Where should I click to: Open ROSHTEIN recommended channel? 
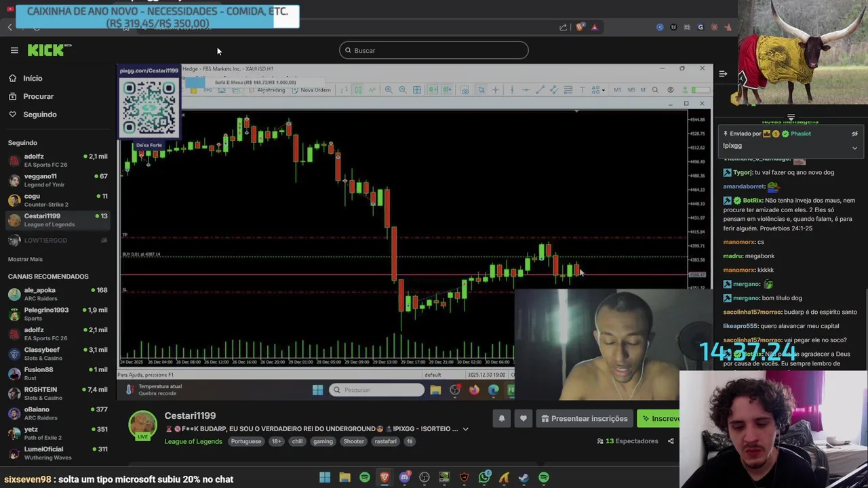coord(58,393)
